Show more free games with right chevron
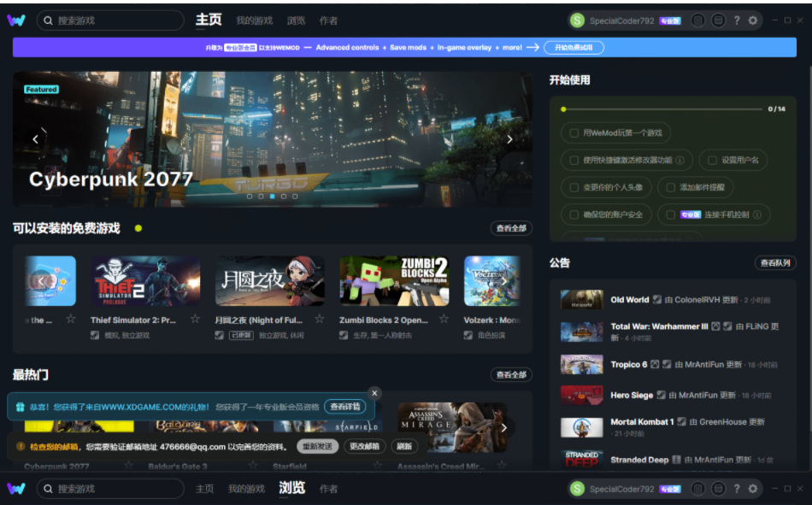 click(503, 281)
